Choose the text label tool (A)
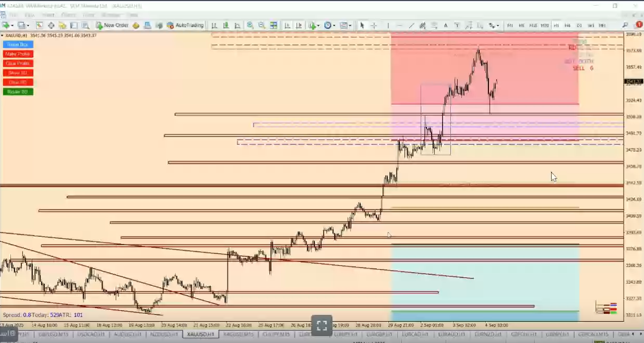 [445, 25]
